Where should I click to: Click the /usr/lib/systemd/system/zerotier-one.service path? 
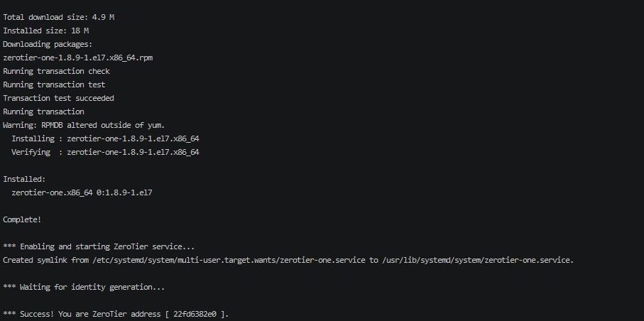coord(477,260)
